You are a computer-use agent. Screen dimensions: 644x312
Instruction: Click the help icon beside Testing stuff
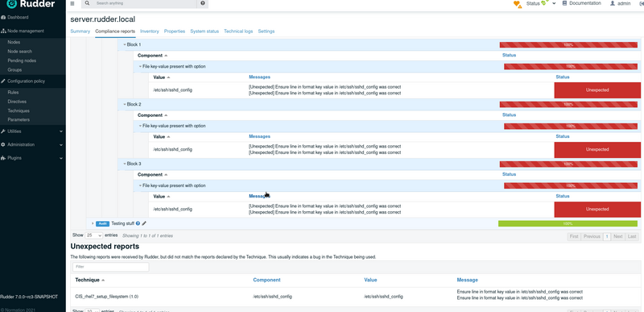point(138,223)
